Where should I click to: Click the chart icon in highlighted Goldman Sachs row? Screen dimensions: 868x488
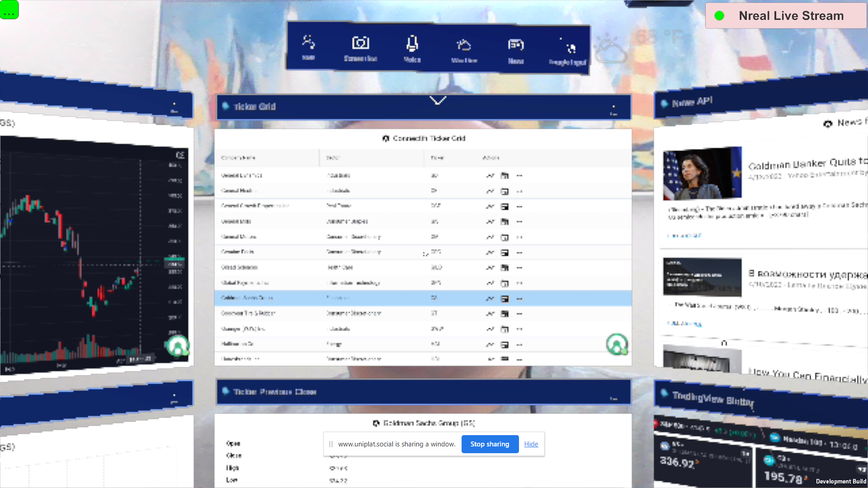[490, 299]
